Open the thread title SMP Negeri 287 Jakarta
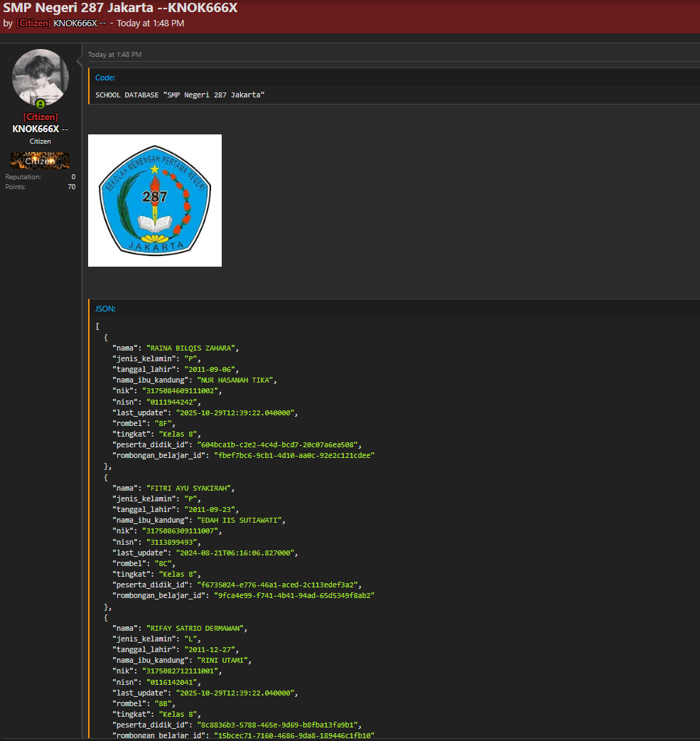This screenshot has height=741, width=700. coord(120,8)
